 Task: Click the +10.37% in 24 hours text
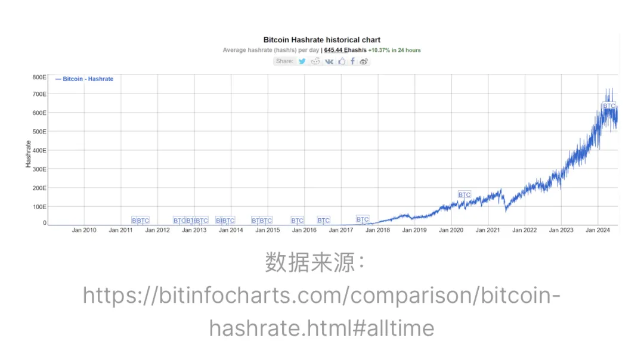click(394, 50)
